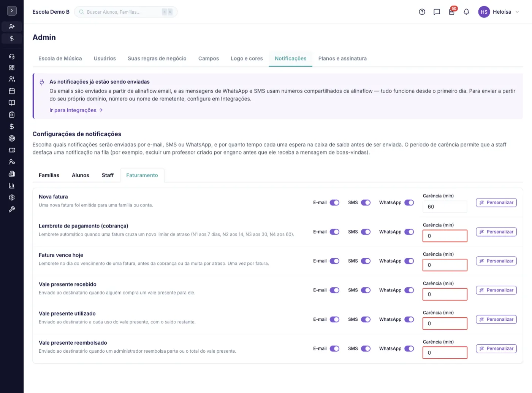Follow the Ir para Integrações link
Viewport: 532px width, 393px height.
(76, 110)
